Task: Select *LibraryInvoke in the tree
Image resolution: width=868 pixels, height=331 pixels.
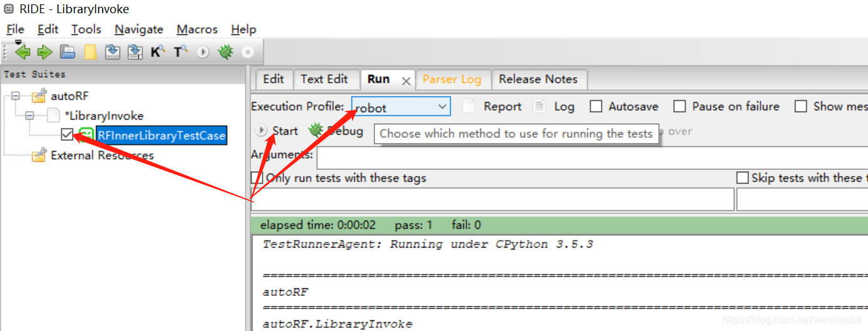Action: point(104,116)
